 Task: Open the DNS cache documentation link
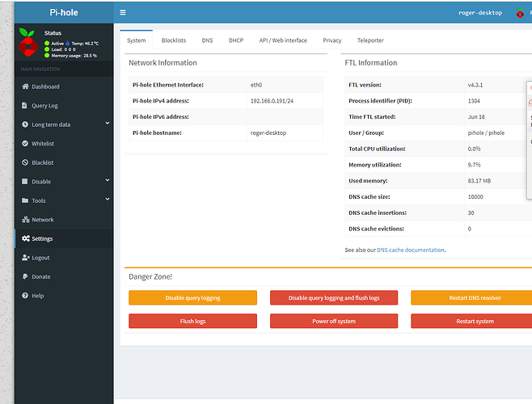pyautogui.click(x=411, y=250)
